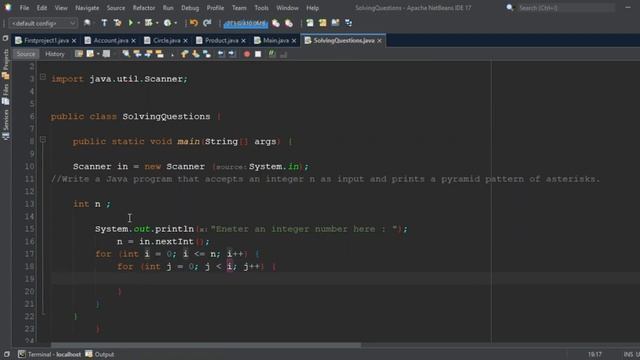Click the Clean and Build Project icon

[118, 23]
